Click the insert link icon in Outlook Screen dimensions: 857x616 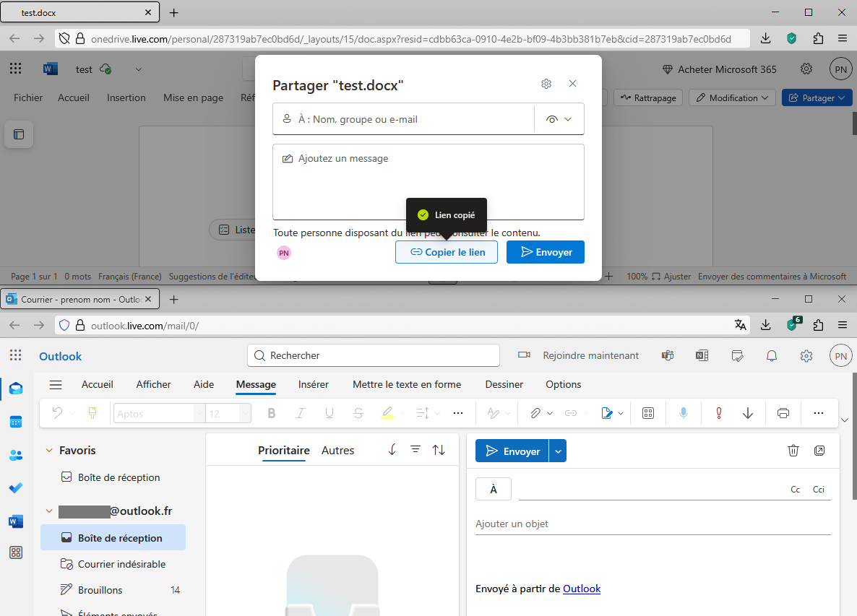571,413
